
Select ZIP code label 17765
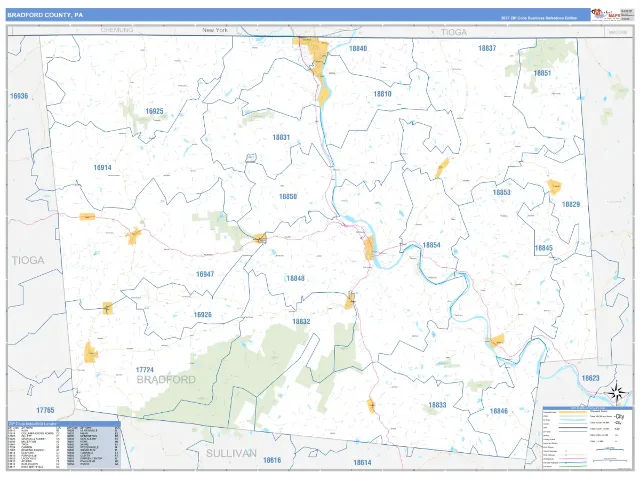click(x=45, y=410)
